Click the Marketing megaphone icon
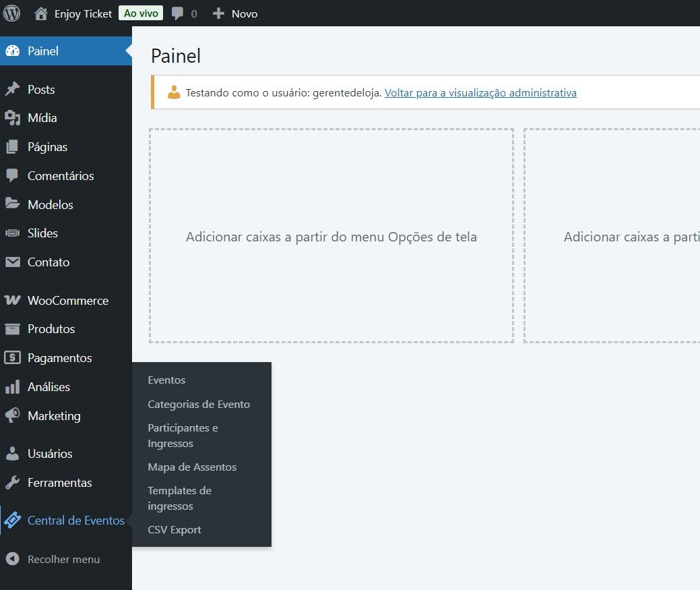This screenshot has width=700, height=590. [x=12, y=416]
